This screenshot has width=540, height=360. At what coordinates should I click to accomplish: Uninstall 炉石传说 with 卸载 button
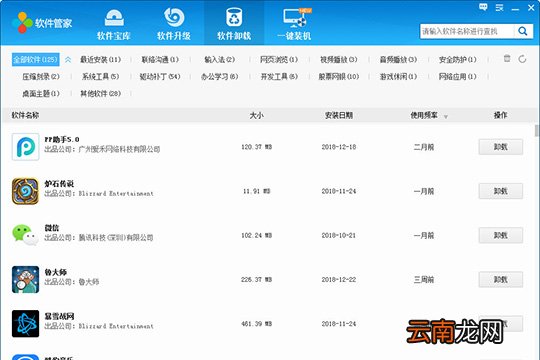pos(501,191)
